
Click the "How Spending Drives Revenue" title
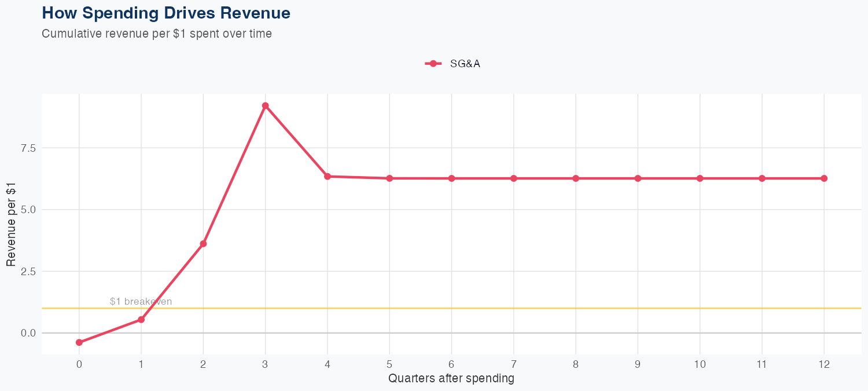point(166,13)
